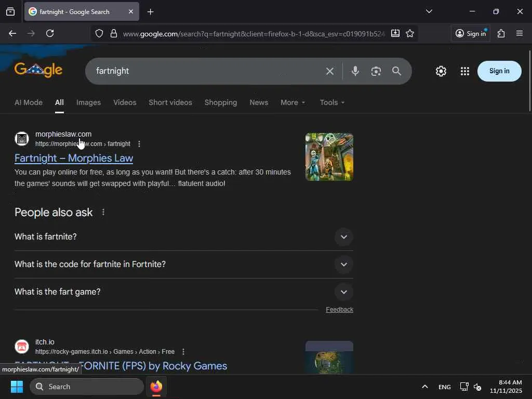Switch to Shopping tab
532x399 pixels.
pos(221,102)
